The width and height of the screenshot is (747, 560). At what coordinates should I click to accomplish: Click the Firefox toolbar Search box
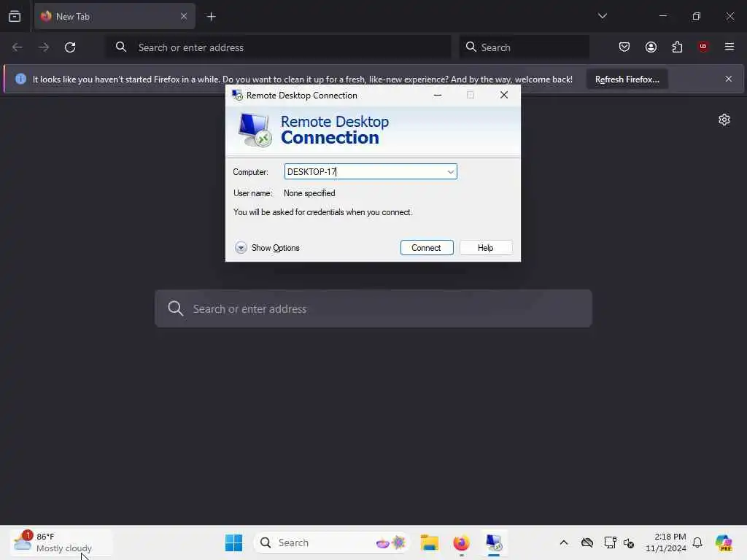[525, 47]
